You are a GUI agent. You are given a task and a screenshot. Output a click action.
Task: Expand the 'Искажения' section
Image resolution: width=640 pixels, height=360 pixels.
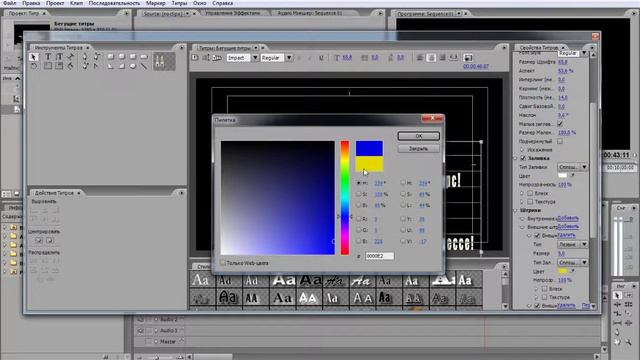click(522, 150)
